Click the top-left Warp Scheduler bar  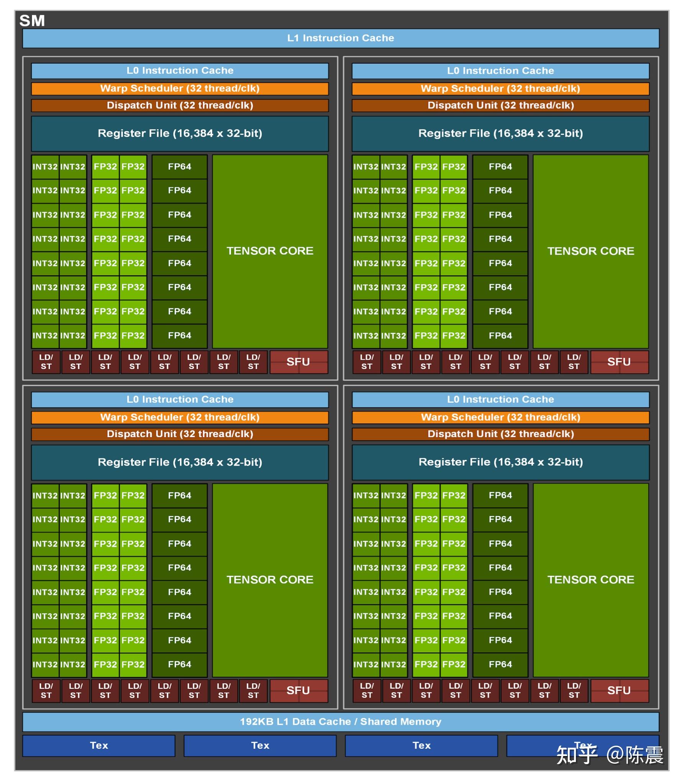coord(180,89)
